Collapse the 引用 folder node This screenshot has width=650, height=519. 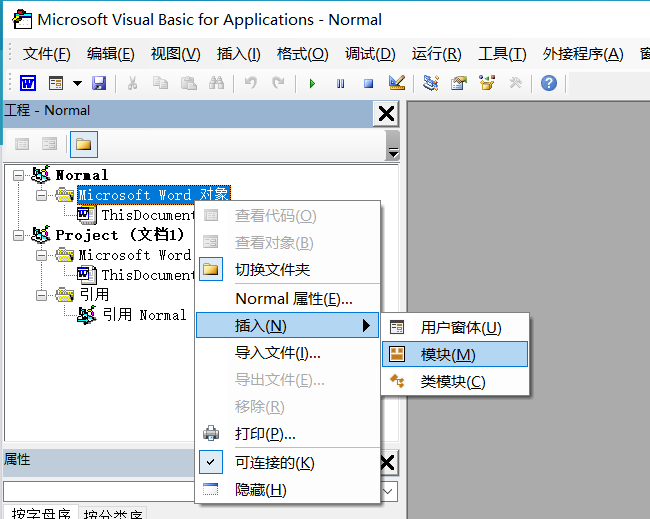[x=41, y=295]
